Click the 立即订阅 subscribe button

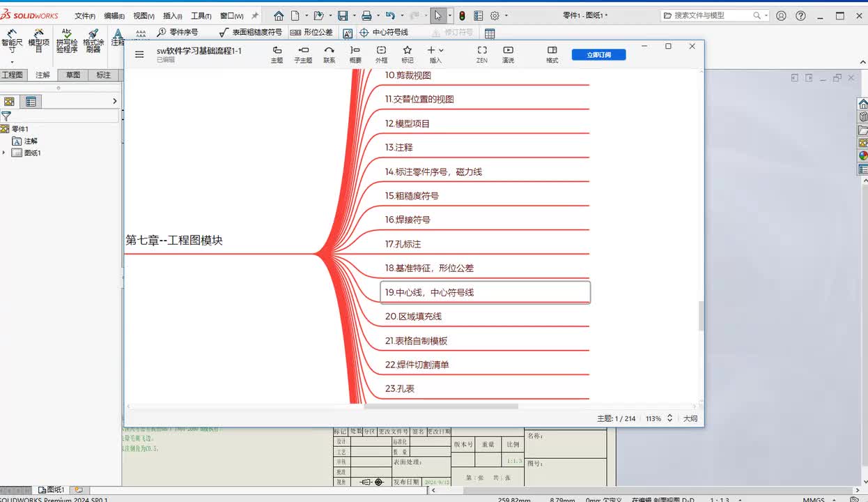point(598,54)
